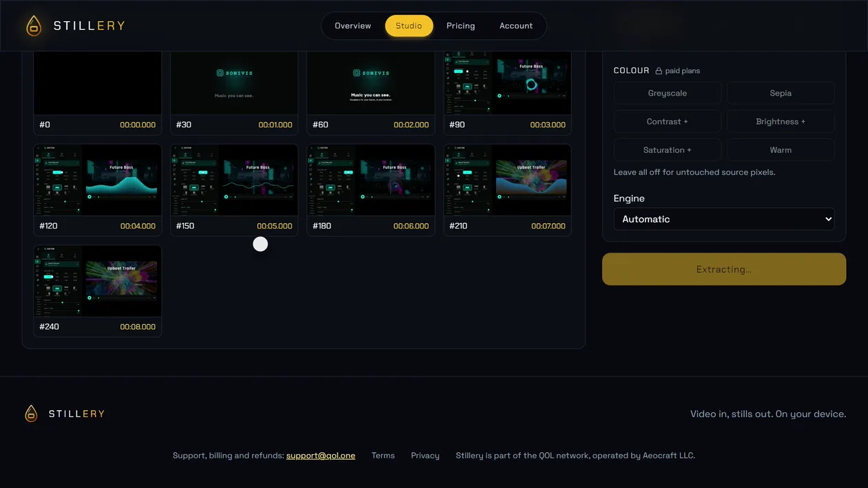Enable the Brightness + filter
The image size is (868, 488).
(x=781, y=121)
